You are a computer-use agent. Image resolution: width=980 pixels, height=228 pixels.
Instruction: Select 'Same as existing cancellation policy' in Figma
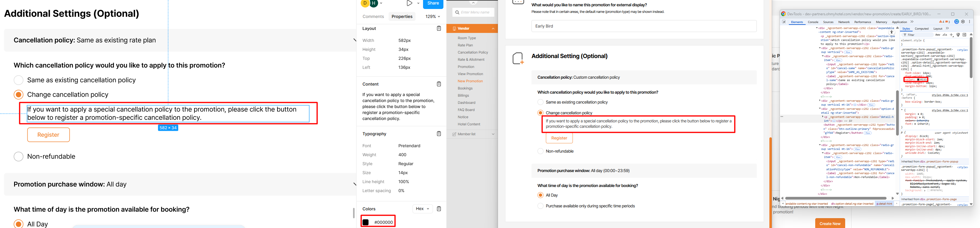coord(18,80)
